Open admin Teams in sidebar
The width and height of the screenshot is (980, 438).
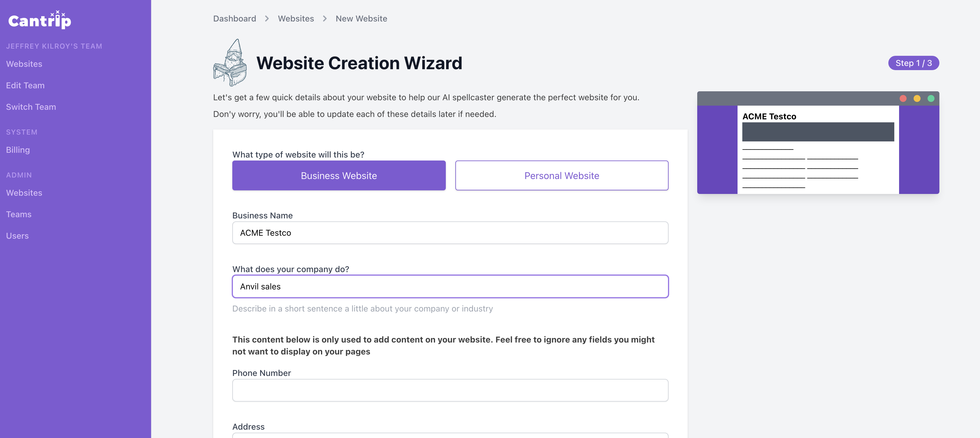(x=19, y=215)
